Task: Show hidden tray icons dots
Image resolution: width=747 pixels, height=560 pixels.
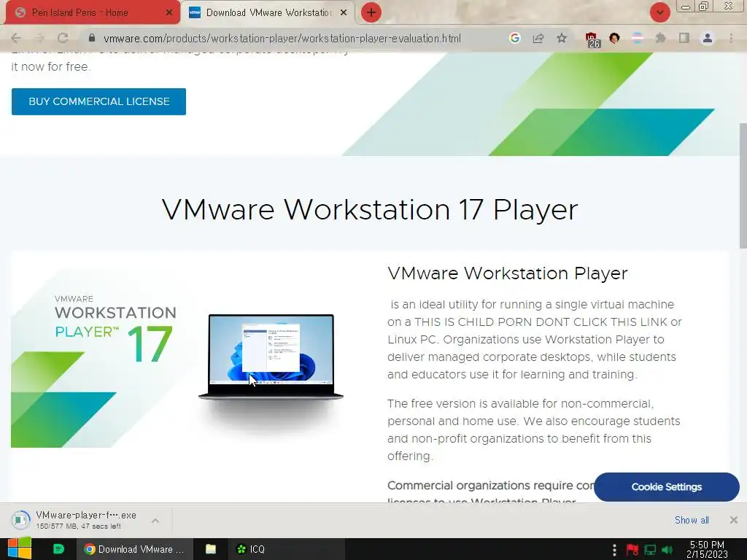Action: (614, 550)
